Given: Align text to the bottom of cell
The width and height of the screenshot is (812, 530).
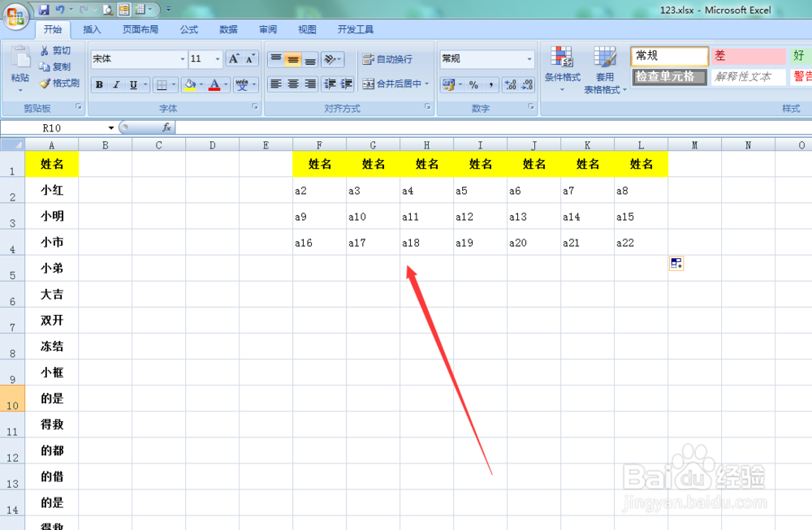Looking at the screenshot, I should [309, 59].
